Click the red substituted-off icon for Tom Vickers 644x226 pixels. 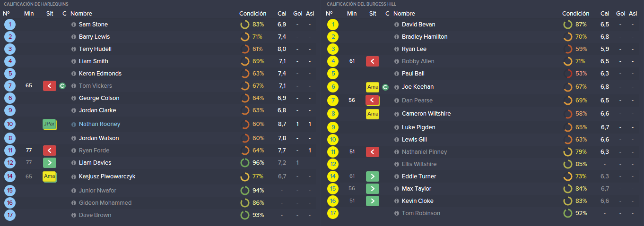[x=50, y=86]
